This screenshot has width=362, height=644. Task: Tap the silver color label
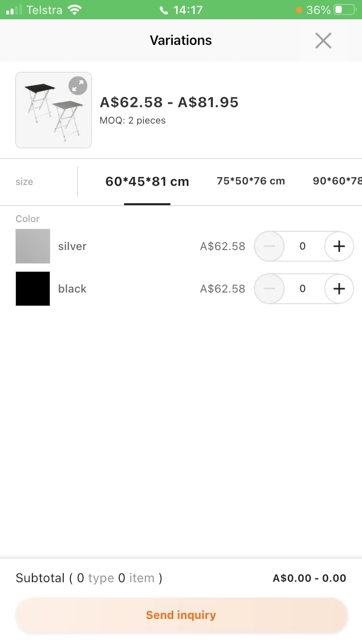click(72, 246)
